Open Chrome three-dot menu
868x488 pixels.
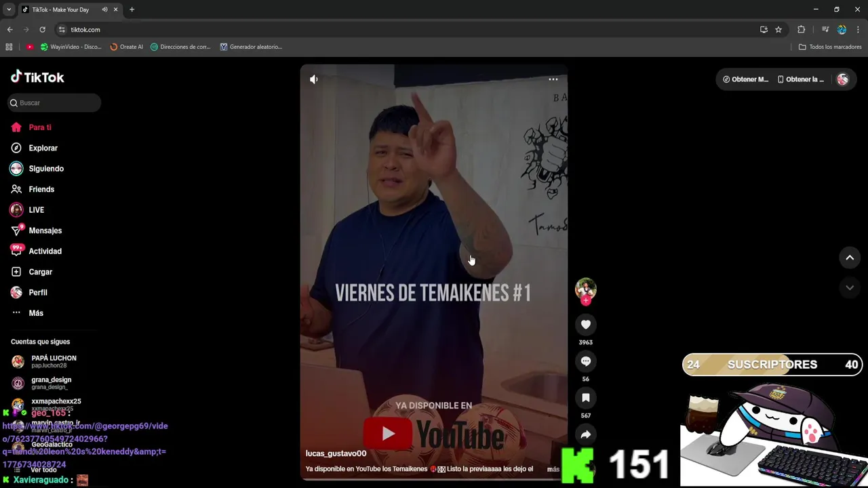click(859, 30)
